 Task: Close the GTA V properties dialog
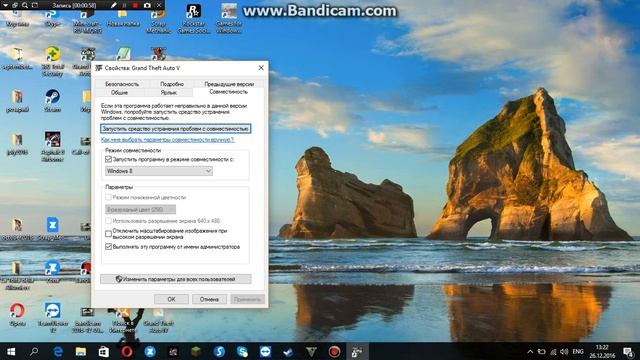point(261,68)
